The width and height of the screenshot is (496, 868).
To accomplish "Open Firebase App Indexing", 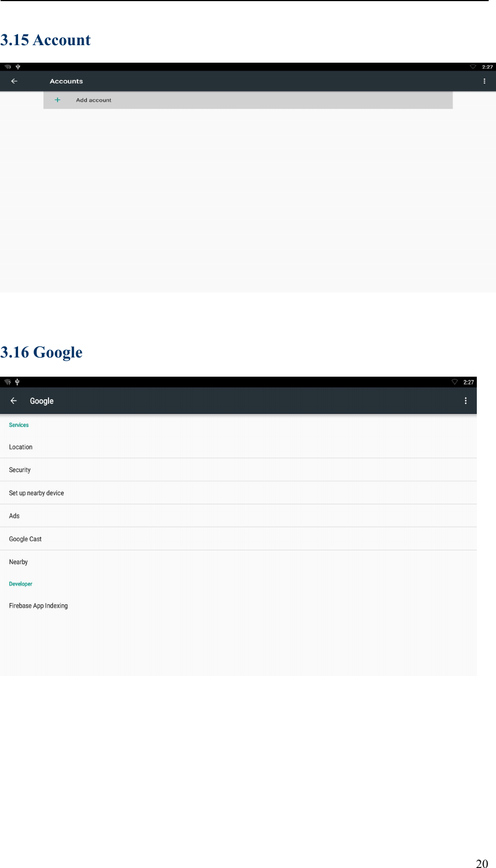I will (x=238, y=606).
